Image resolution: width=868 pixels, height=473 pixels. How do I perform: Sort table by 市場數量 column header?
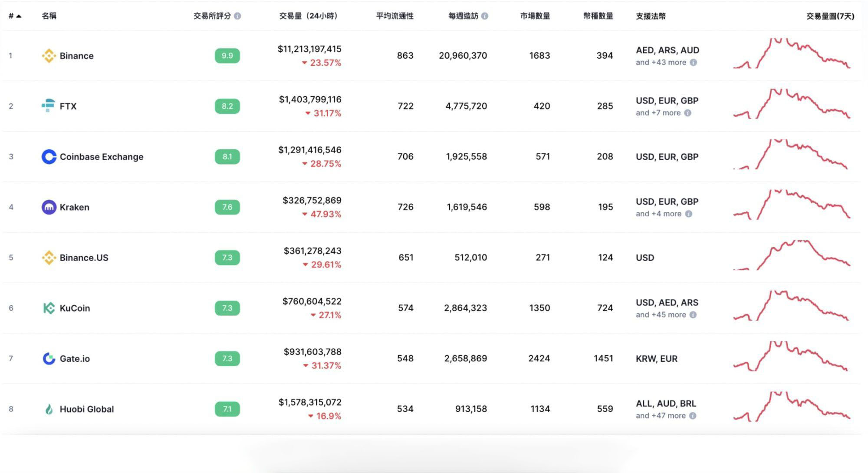click(535, 16)
